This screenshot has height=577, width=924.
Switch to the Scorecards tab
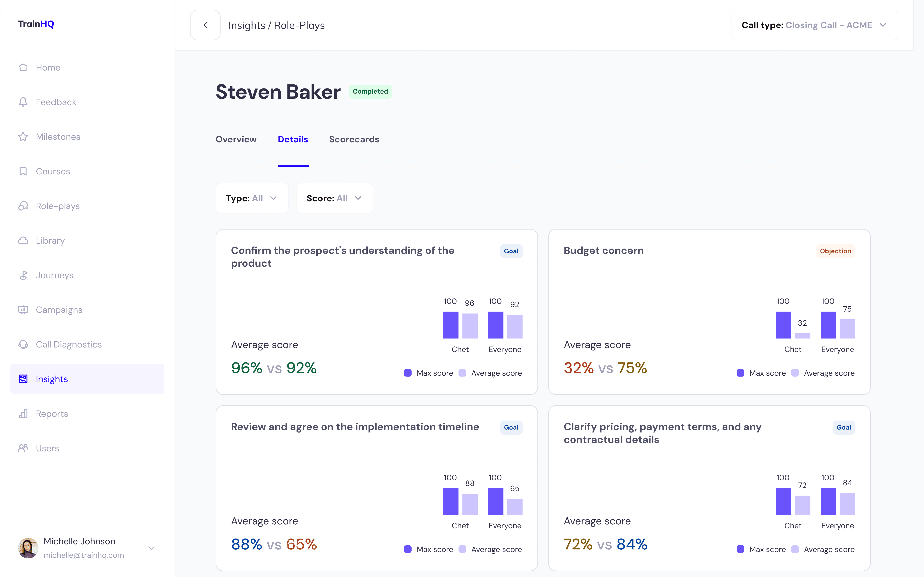click(354, 139)
